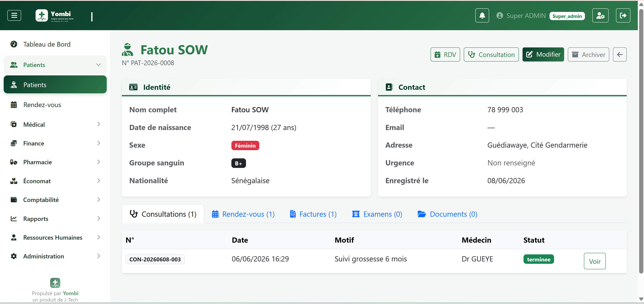
Task: Click the logout icon button
Action: point(623,15)
